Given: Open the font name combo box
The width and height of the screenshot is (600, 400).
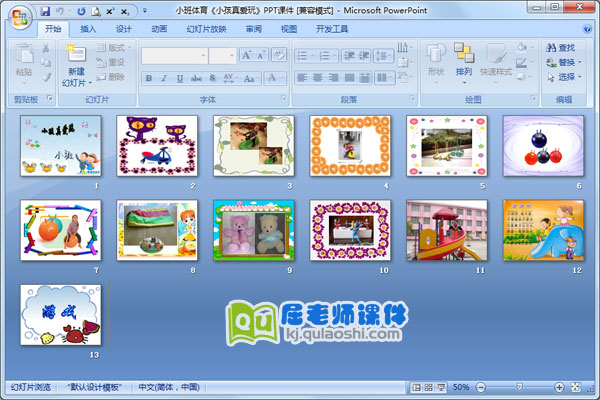Looking at the screenshot, I should click(174, 56).
